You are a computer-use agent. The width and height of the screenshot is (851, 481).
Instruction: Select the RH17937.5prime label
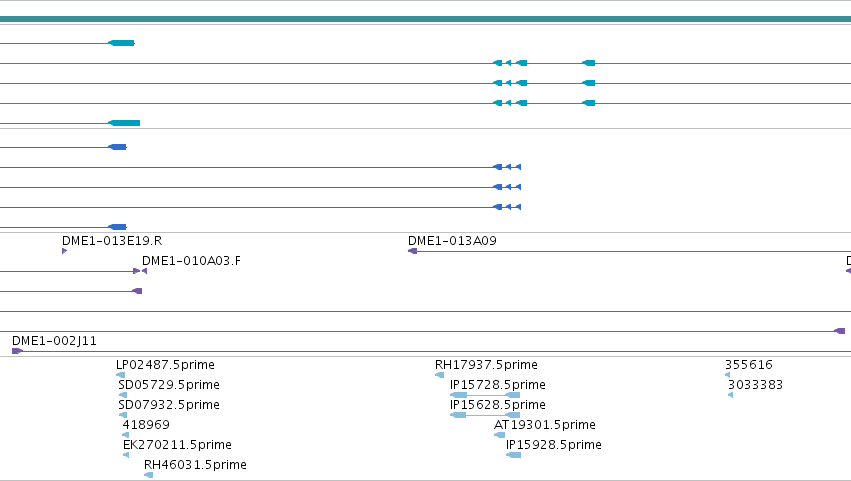click(x=486, y=364)
